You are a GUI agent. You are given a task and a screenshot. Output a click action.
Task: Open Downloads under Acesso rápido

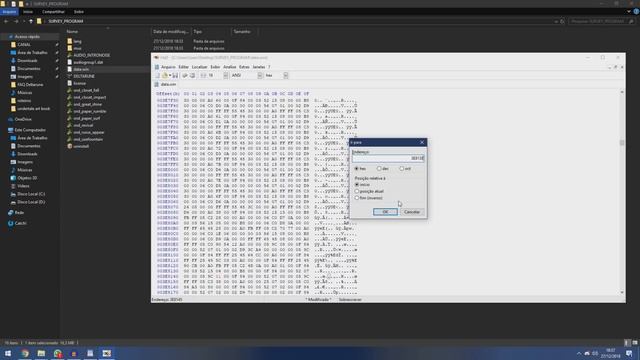pos(27,60)
